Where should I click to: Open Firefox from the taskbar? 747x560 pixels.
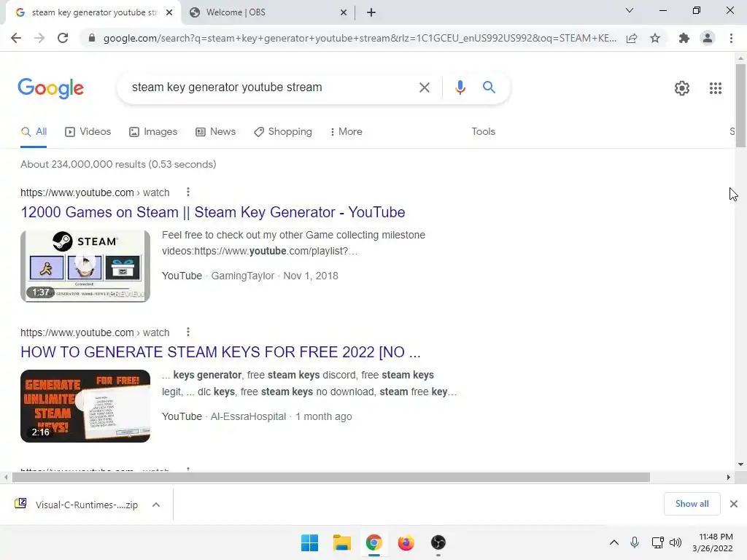click(406, 542)
